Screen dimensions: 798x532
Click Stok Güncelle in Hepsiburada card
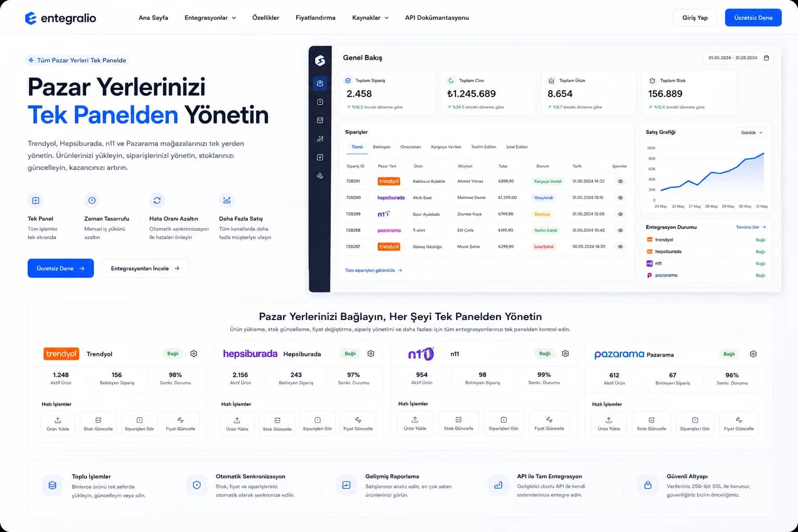click(277, 423)
